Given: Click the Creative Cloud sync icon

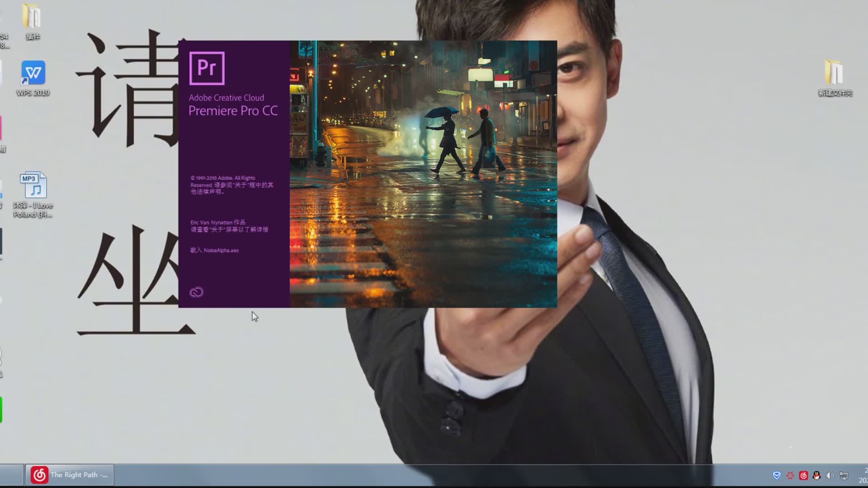Looking at the screenshot, I should point(196,292).
